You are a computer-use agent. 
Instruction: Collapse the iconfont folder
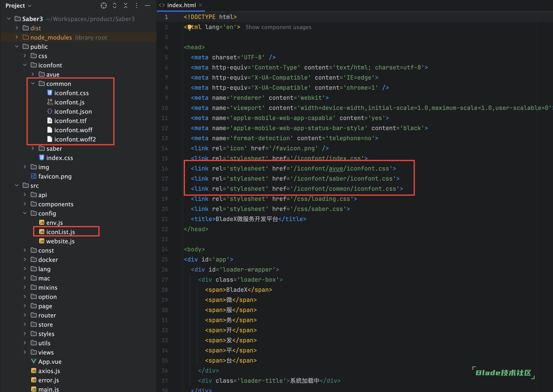25,65
